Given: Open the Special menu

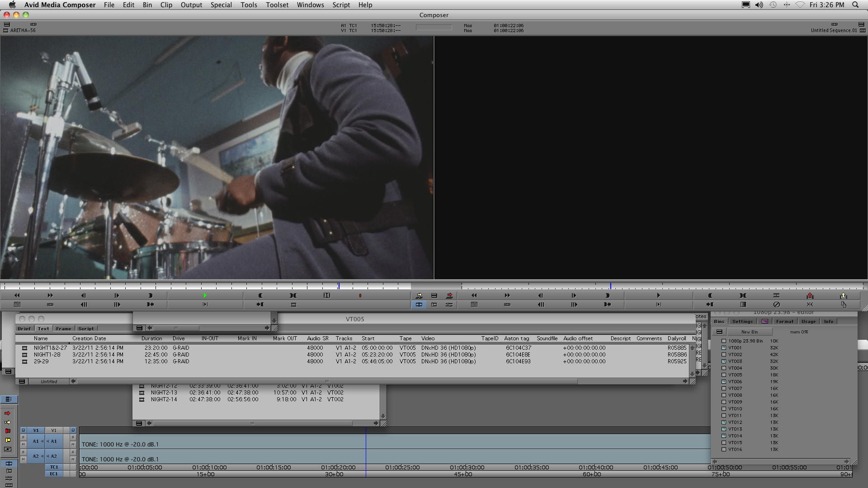Looking at the screenshot, I should (x=221, y=5).
